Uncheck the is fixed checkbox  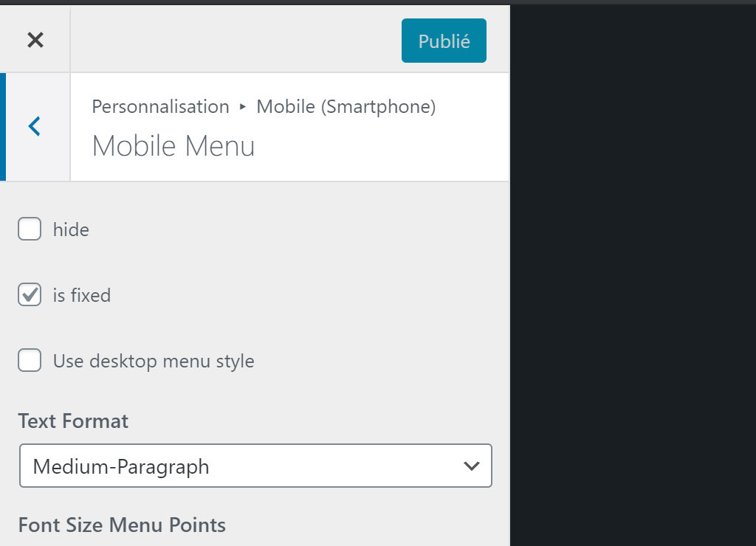pyautogui.click(x=30, y=295)
